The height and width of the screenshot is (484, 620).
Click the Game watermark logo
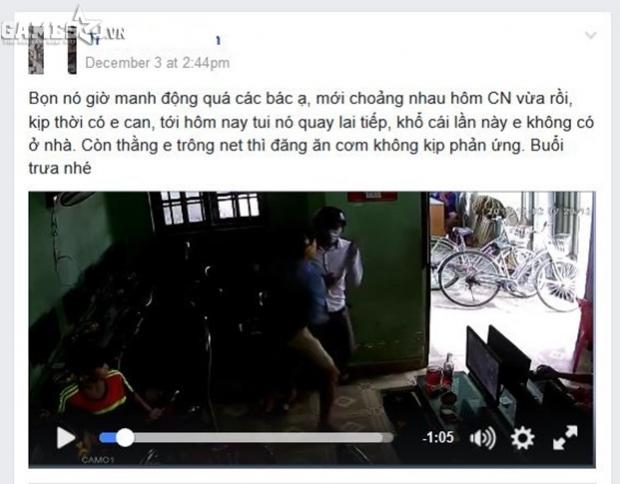point(63,30)
